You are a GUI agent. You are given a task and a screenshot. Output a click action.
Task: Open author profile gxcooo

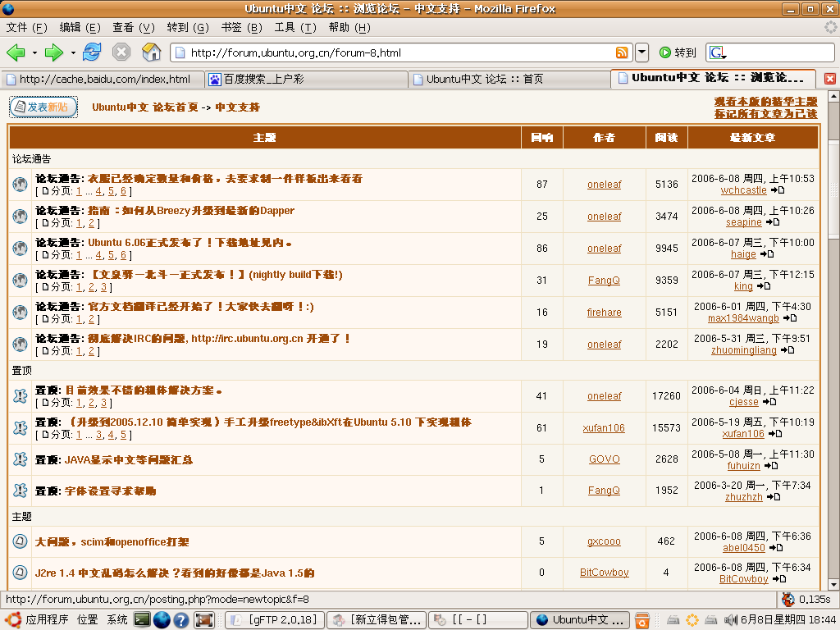pos(604,541)
